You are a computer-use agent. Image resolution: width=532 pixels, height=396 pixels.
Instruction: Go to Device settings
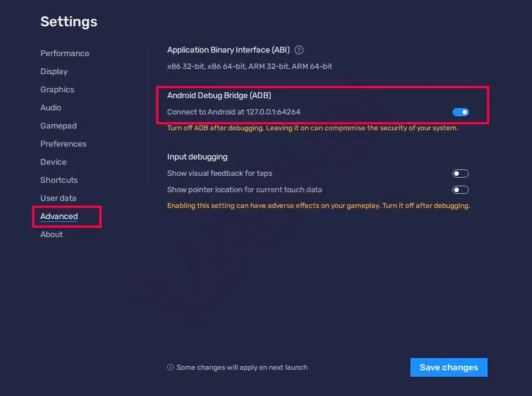[x=53, y=162]
